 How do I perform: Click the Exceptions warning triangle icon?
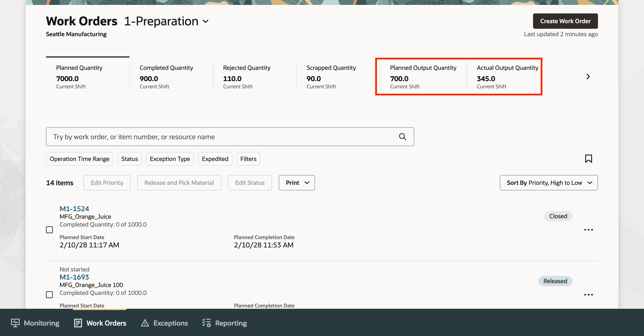coord(145,323)
